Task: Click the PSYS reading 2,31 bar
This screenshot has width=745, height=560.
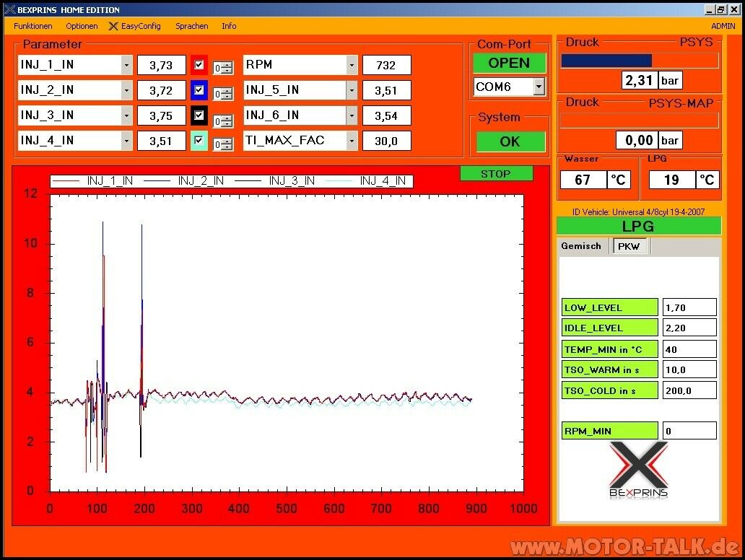Action: pyautogui.click(x=640, y=80)
